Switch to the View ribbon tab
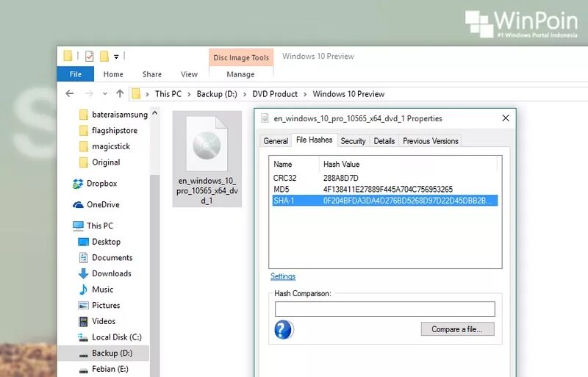This screenshot has height=377, width=588. tap(189, 74)
